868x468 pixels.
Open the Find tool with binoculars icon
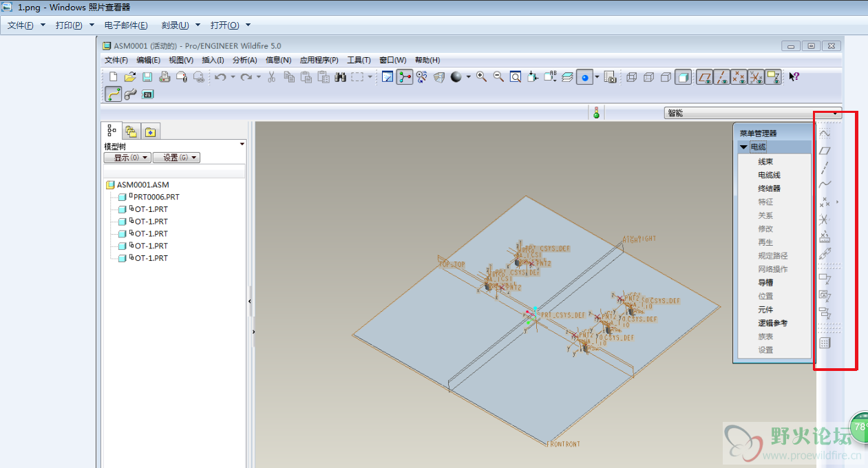click(340, 77)
